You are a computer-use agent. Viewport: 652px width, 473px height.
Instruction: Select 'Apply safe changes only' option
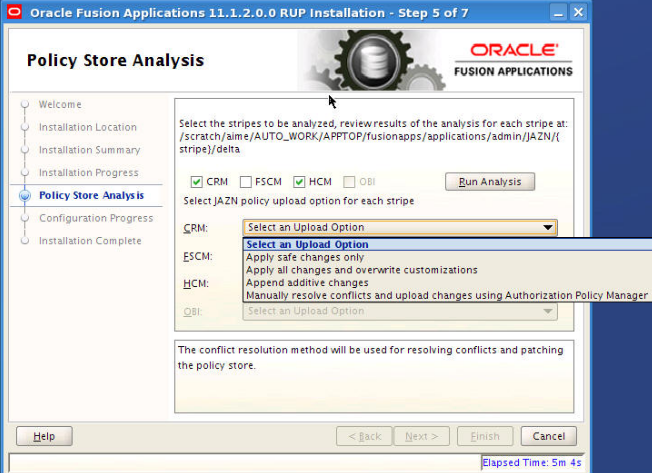(447, 257)
